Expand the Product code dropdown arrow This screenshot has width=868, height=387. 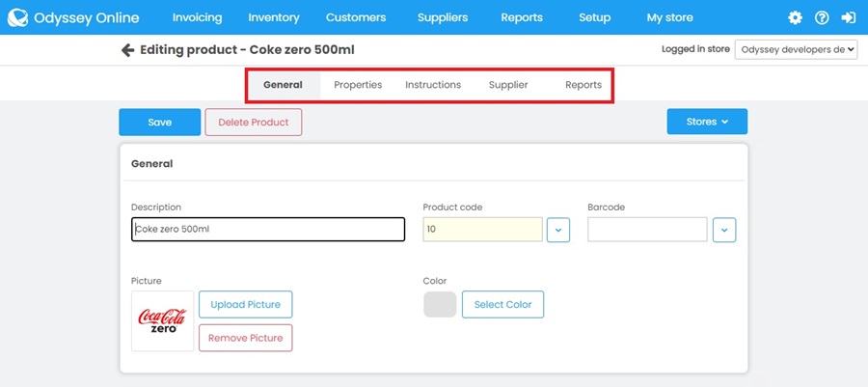tap(558, 230)
